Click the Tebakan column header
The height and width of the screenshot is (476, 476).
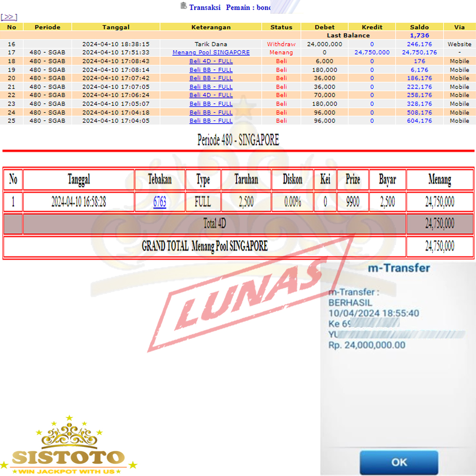[x=159, y=180]
